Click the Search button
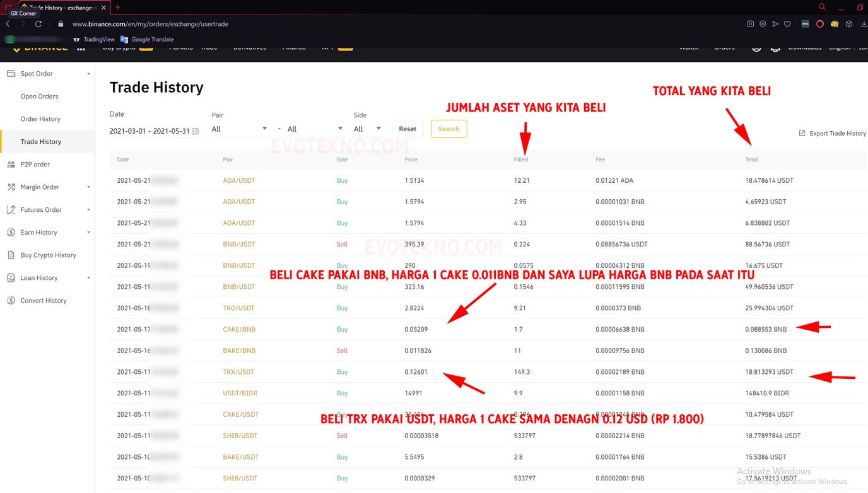Screen dimensions: 868x493 (449, 129)
